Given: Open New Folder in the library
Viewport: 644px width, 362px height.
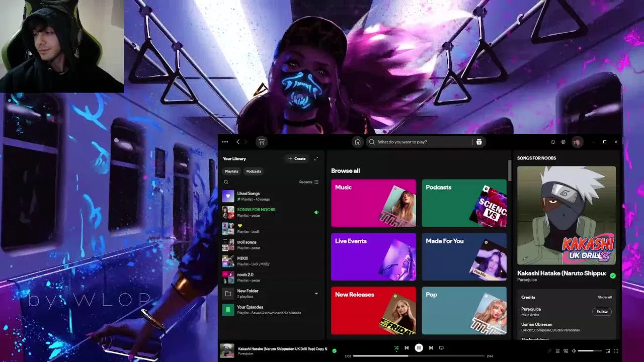Looking at the screenshot, I should [x=271, y=294].
